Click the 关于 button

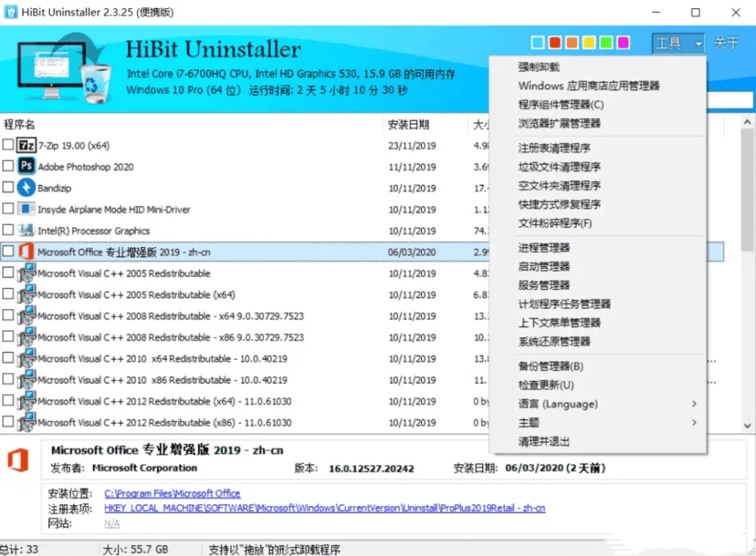[x=727, y=42]
